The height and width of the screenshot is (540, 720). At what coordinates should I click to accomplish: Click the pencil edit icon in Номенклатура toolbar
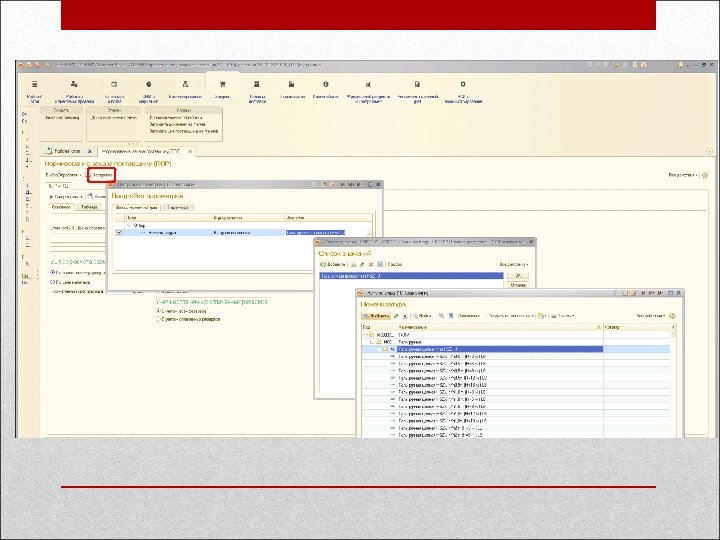(396, 316)
